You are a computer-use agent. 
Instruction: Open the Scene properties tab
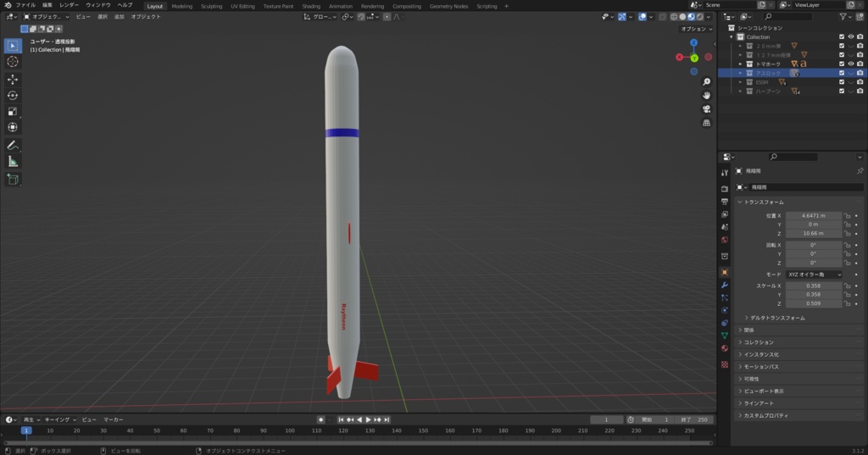(725, 227)
